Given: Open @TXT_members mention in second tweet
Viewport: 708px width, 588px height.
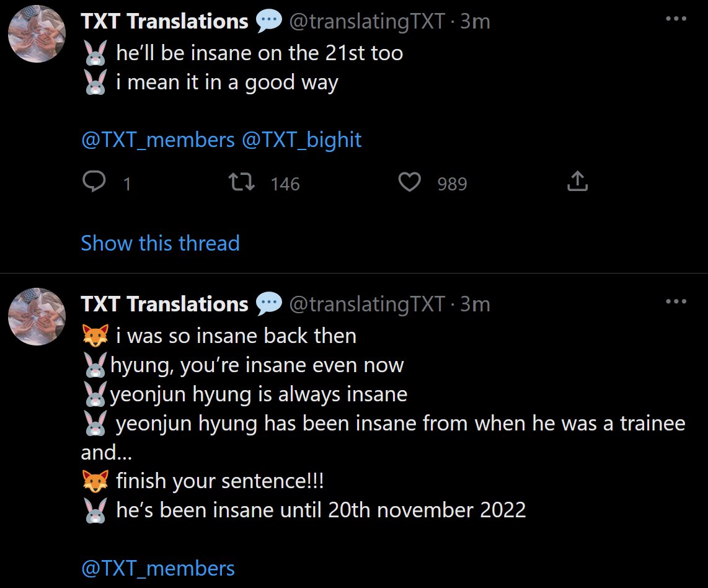Looking at the screenshot, I should [158, 568].
